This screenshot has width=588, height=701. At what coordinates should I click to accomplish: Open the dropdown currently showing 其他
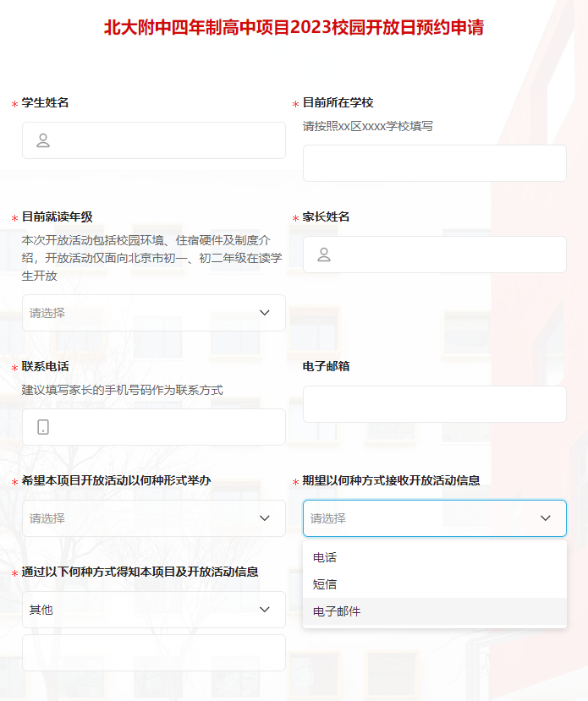[x=144, y=610]
